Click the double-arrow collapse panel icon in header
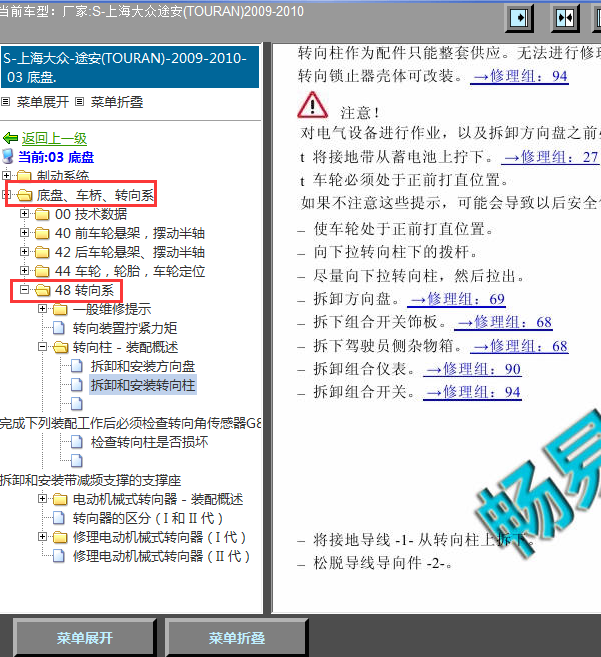601x657 pixels. coord(565,18)
